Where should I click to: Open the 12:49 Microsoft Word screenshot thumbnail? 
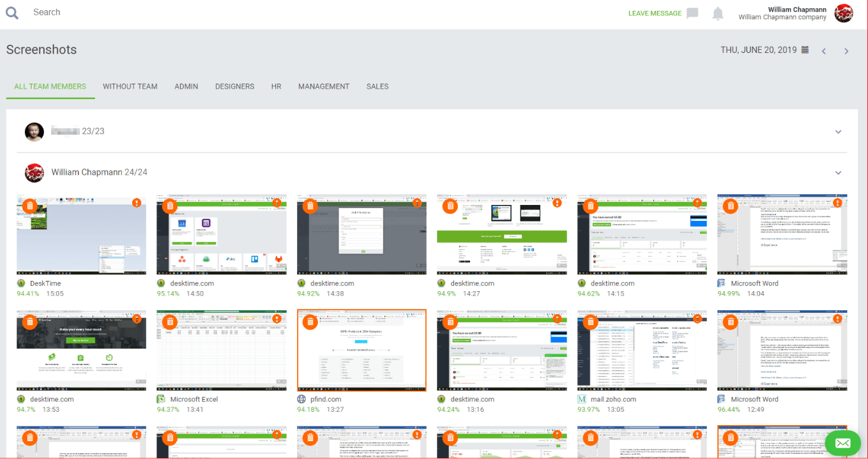[x=782, y=350]
